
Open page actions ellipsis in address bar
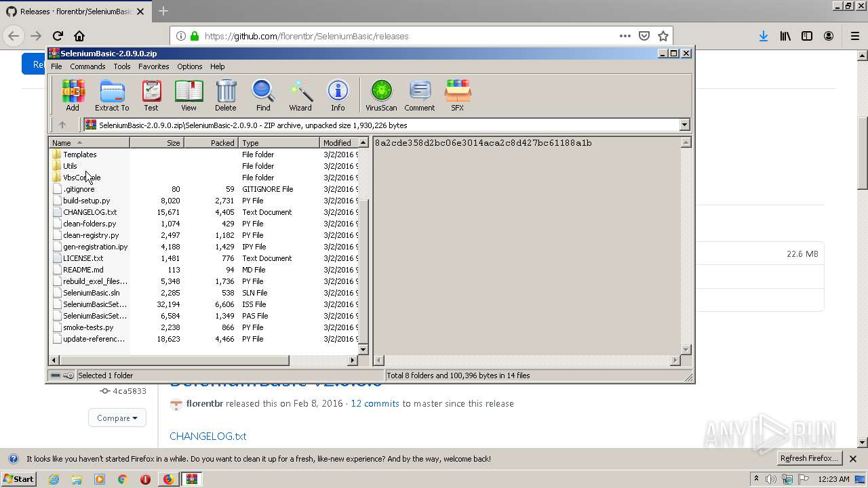click(625, 36)
